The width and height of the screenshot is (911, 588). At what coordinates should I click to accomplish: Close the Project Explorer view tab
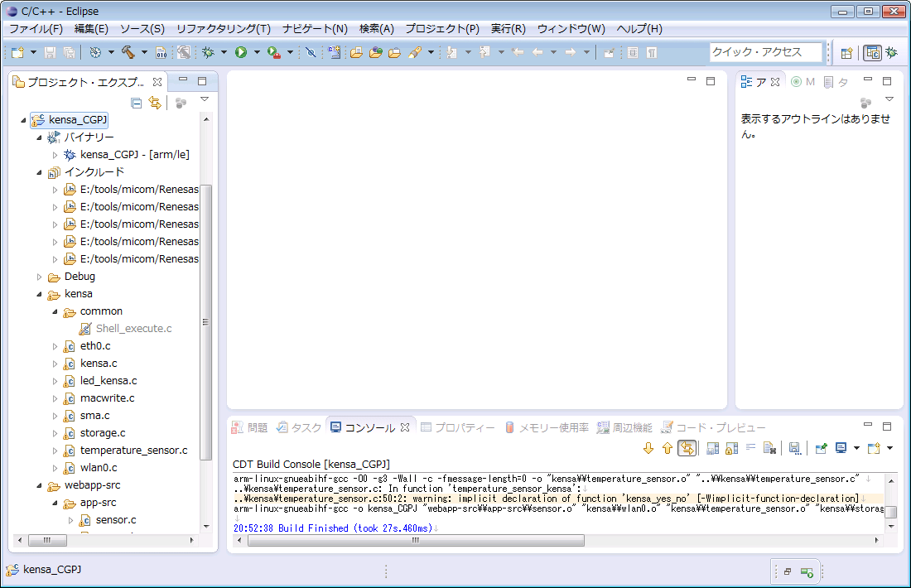point(157,82)
